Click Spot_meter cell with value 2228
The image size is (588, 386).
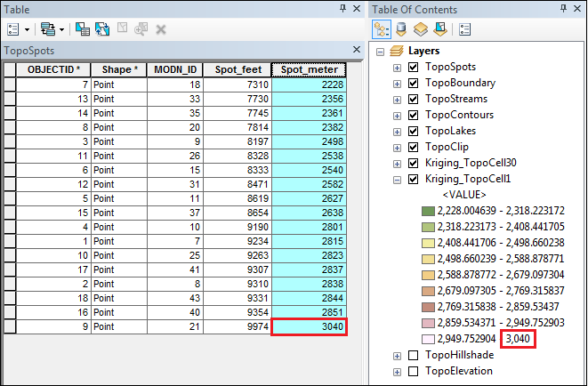point(309,84)
